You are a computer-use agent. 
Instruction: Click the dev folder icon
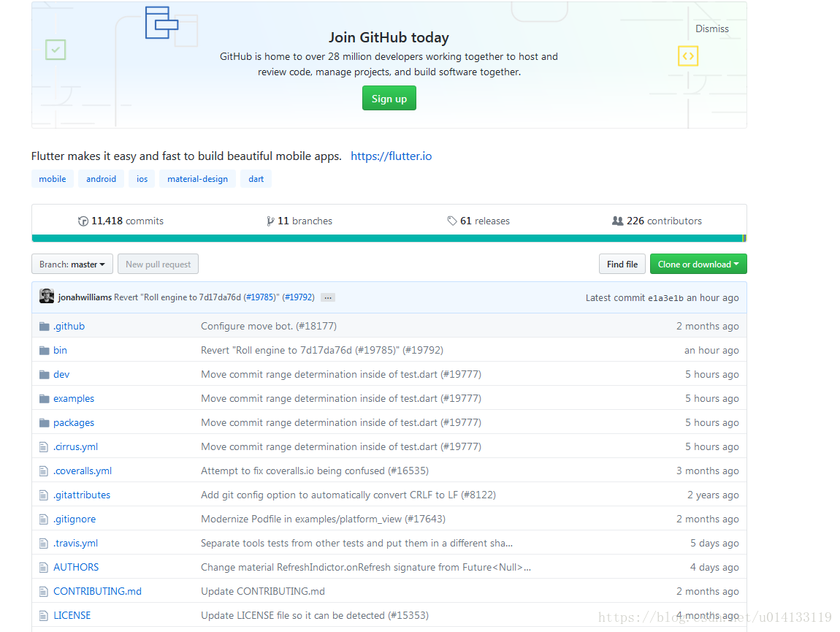click(44, 375)
